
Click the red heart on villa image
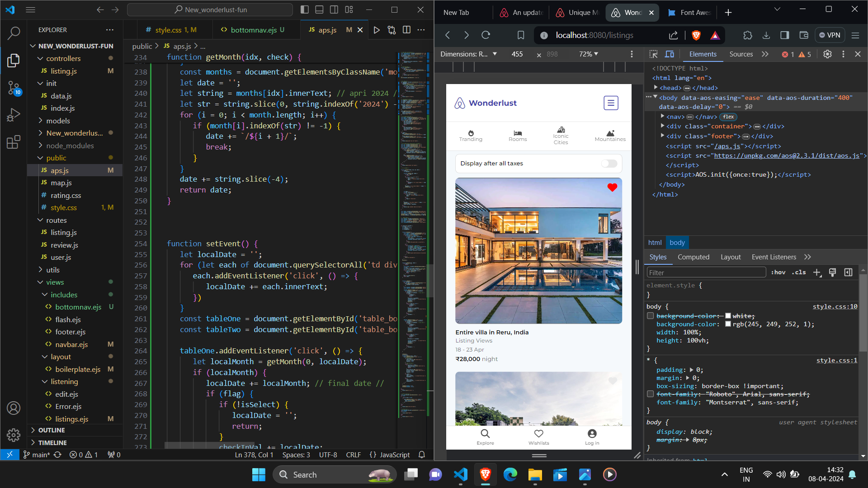[612, 188]
